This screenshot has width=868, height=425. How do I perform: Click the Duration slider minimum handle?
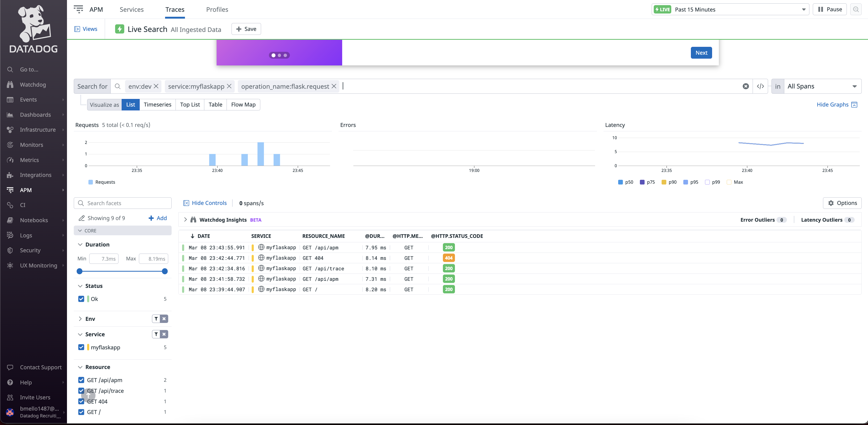tap(80, 272)
